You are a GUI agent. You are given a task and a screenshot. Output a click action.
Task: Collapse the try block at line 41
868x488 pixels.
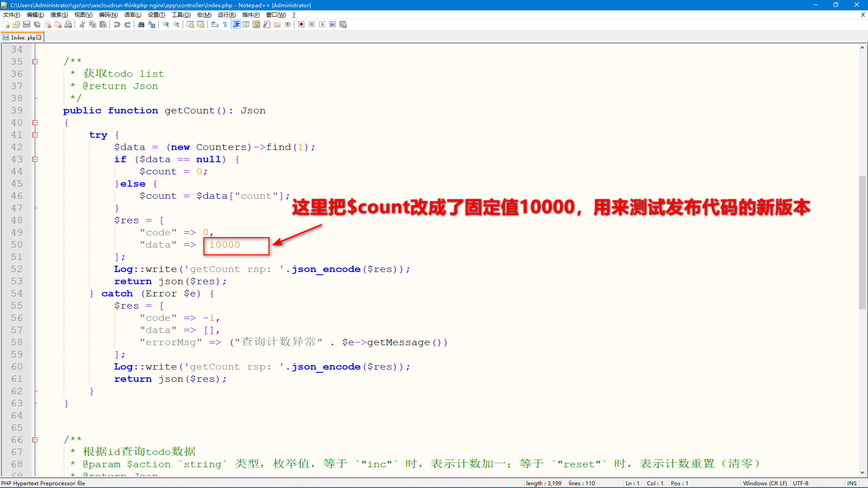point(35,135)
